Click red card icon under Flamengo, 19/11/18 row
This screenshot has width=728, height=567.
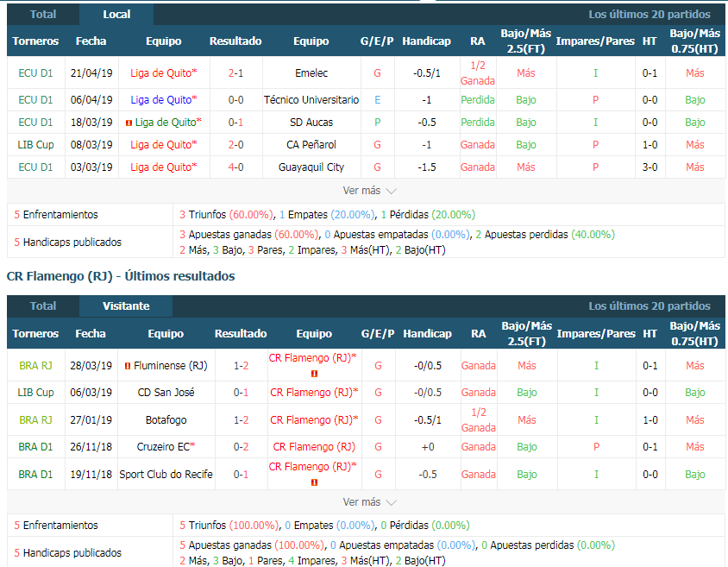click(314, 482)
